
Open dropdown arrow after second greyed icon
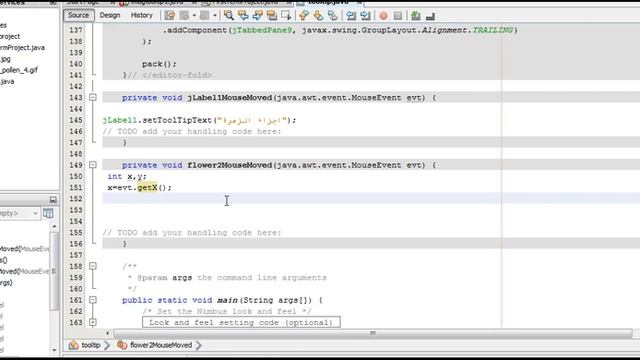pyautogui.click(x=215, y=16)
